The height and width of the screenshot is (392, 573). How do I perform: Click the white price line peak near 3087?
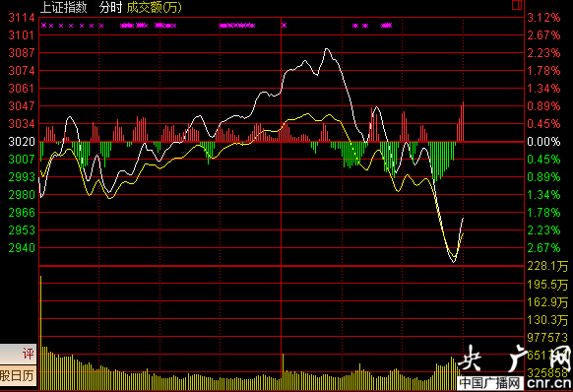pyautogui.click(x=327, y=49)
